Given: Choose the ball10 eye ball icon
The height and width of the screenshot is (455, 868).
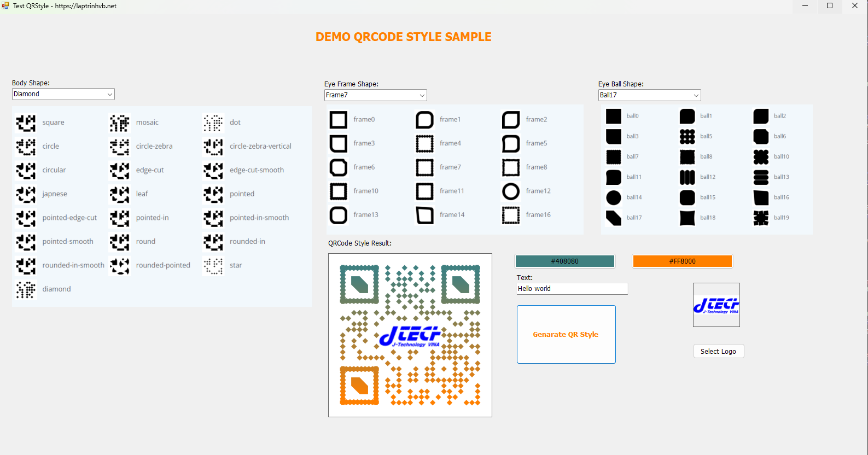Looking at the screenshot, I should tap(761, 157).
